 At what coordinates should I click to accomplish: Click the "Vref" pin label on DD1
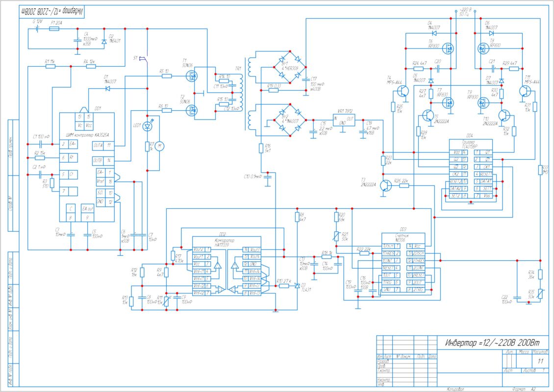pos(101,181)
